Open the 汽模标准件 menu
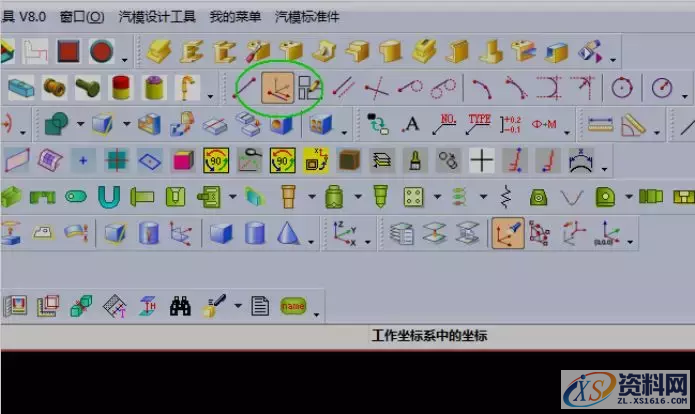Image resolution: width=695 pixels, height=414 pixels. (307, 17)
